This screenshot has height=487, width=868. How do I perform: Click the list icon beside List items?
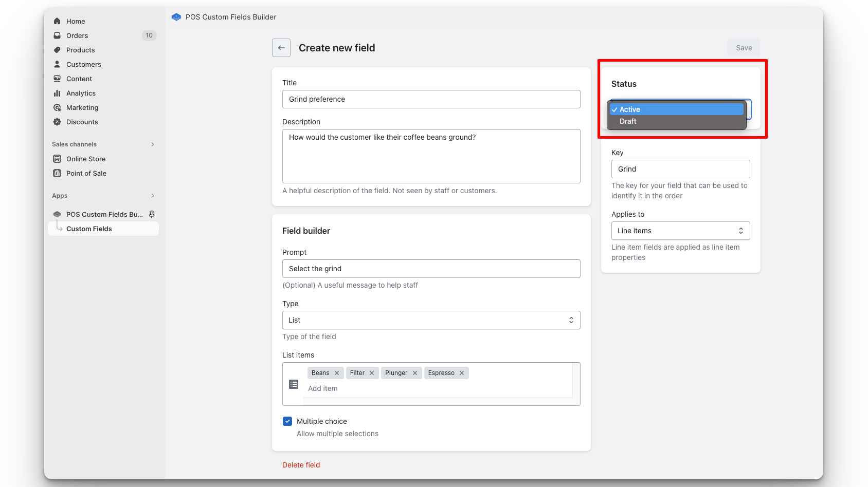click(294, 384)
